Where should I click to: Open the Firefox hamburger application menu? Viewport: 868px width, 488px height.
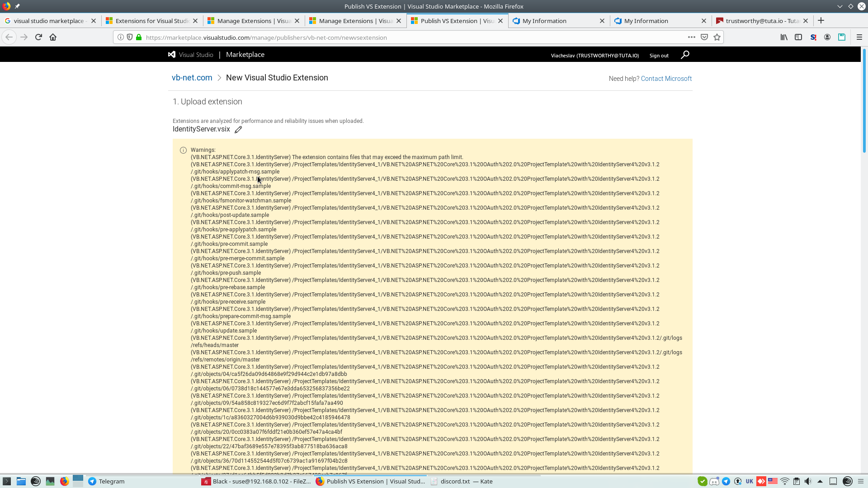tap(859, 37)
